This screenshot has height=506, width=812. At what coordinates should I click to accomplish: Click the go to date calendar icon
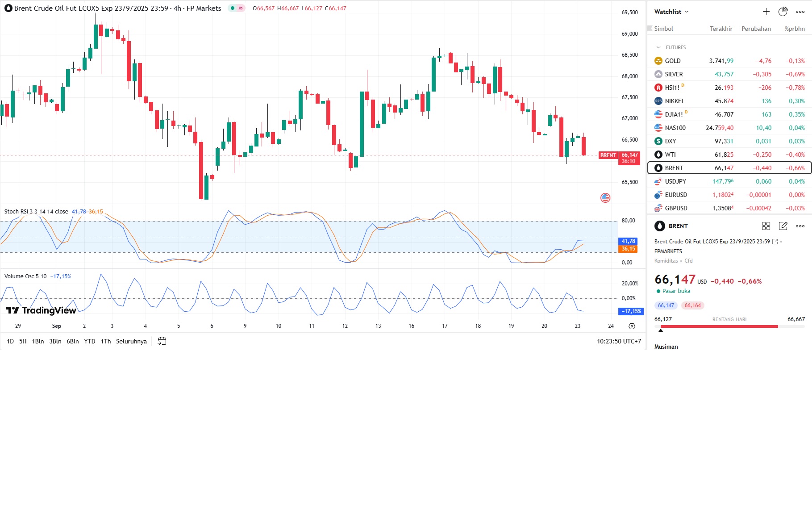click(162, 341)
